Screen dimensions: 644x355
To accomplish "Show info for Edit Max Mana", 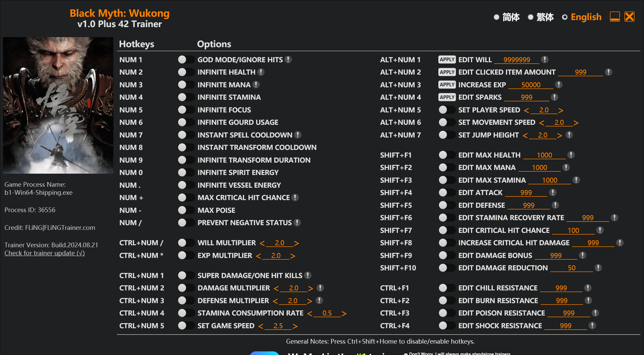I will tap(566, 167).
